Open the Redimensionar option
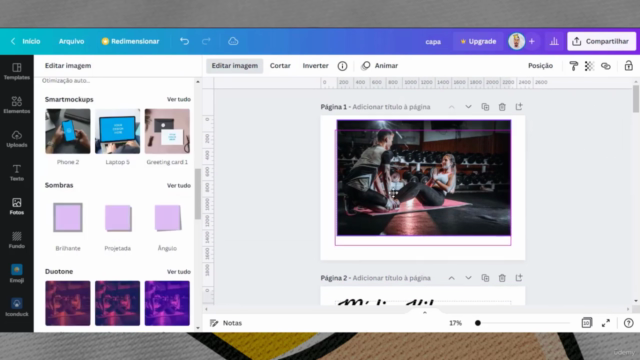This screenshot has width=640, height=360. click(x=131, y=41)
